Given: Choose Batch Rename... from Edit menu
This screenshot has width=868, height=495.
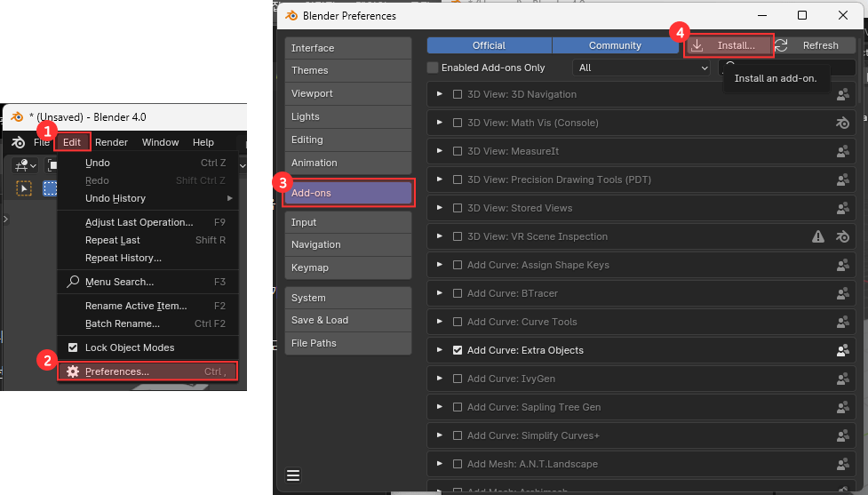Looking at the screenshot, I should click(147, 323).
